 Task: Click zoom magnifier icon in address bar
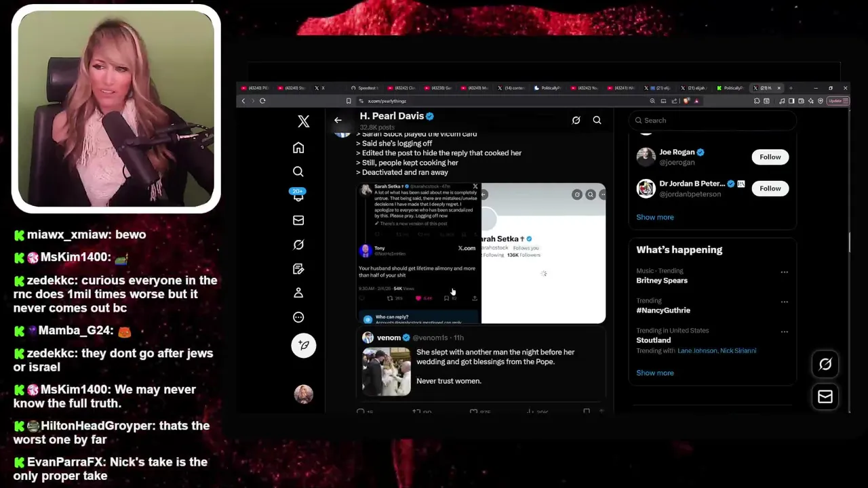[x=652, y=101]
